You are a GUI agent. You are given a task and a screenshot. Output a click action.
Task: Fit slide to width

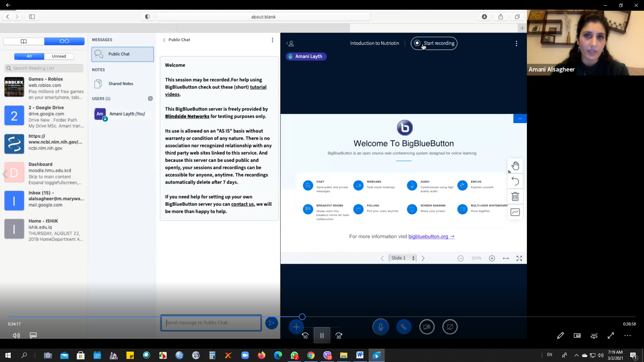[506, 258]
